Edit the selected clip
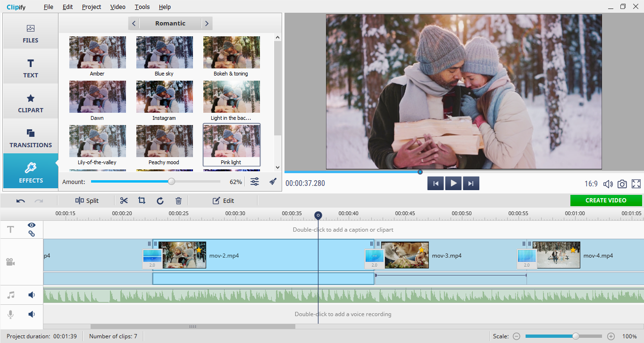 coord(224,201)
